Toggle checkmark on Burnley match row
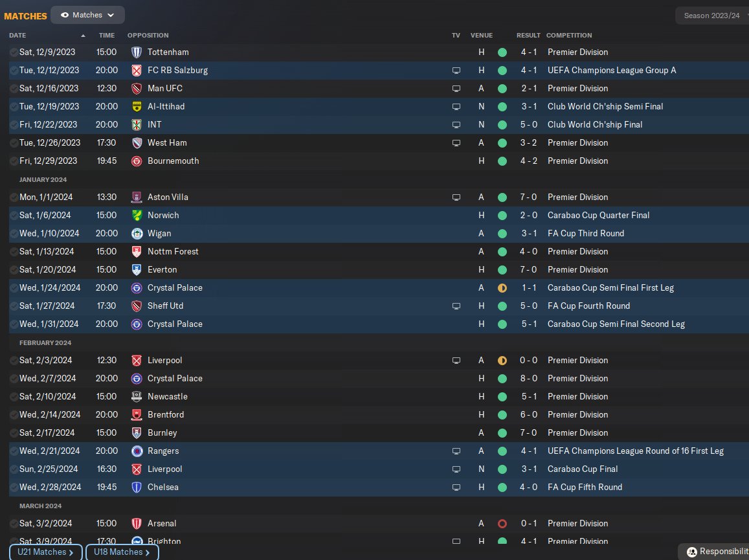Viewport: 749px width, 560px height. click(14, 432)
